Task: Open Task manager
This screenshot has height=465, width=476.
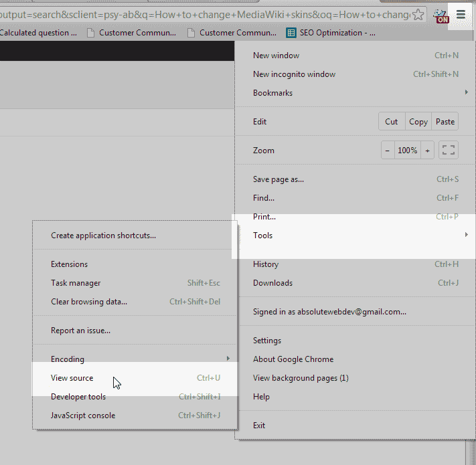Action: point(135,283)
